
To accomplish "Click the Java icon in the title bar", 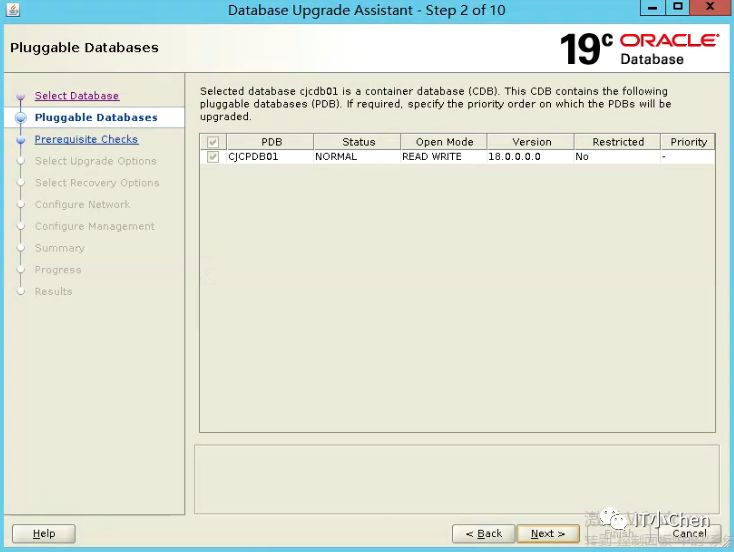I will (x=13, y=9).
